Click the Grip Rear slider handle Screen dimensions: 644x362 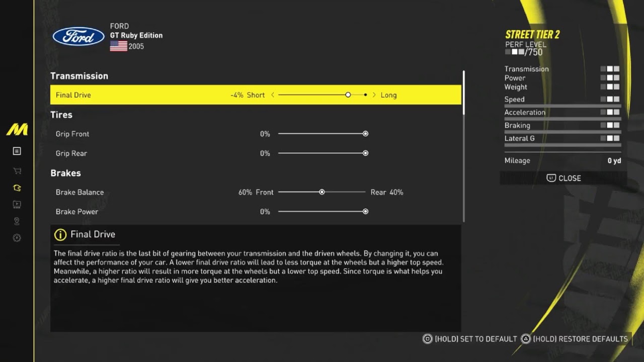pyautogui.click(x=365, y=153)
